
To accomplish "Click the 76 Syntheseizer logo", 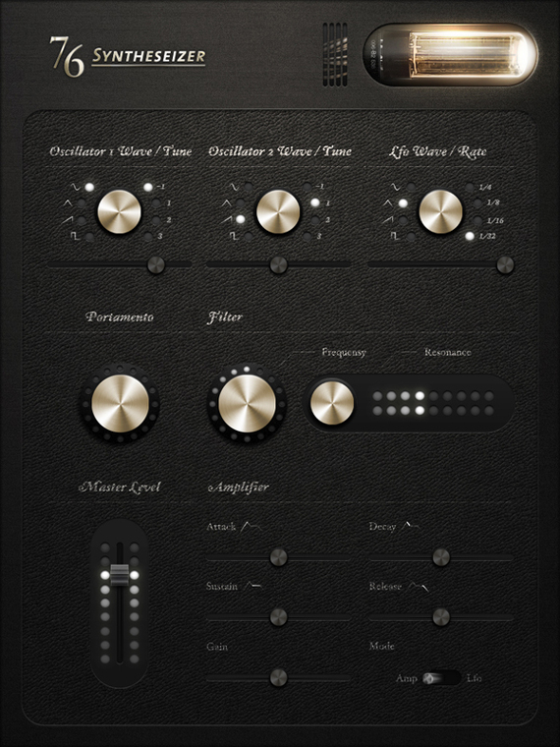I will coord(128,56).
